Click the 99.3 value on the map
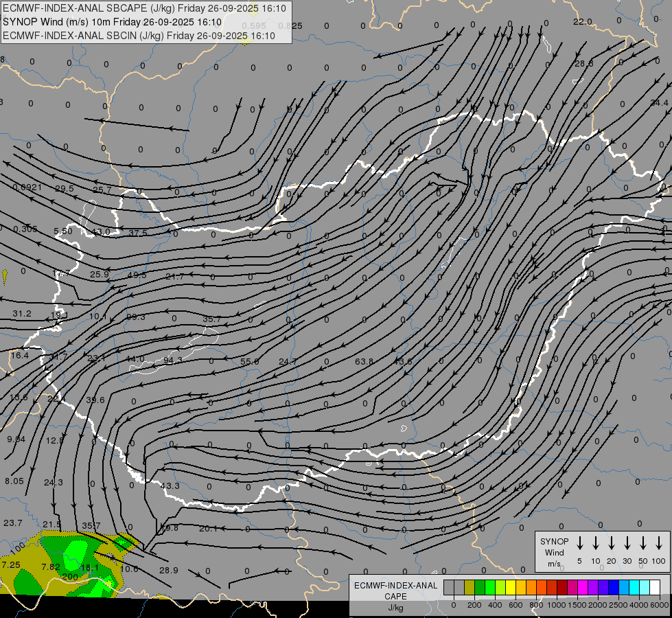 [x=136, y=317]
